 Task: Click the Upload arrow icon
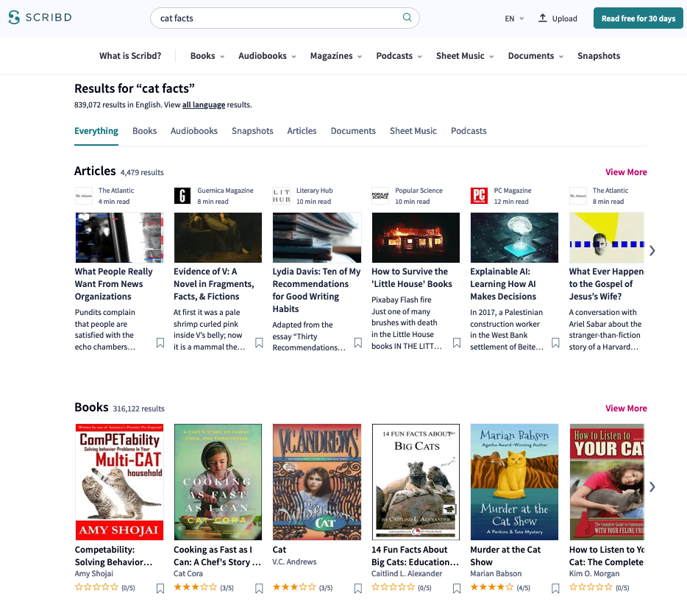pos(542,18)
